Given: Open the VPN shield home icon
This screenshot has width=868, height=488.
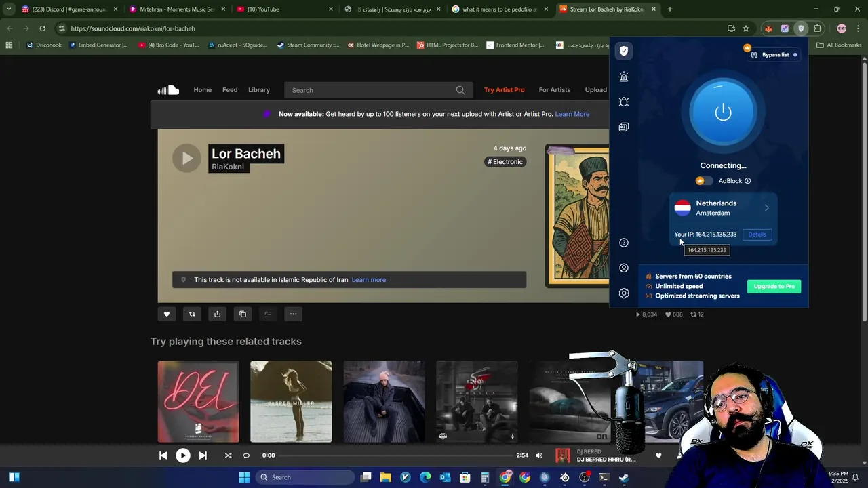Looking at the screenshot, I should pos(624,51).
